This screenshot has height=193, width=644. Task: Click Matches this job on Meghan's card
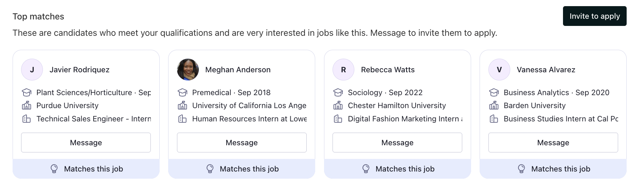coord(249,169)
